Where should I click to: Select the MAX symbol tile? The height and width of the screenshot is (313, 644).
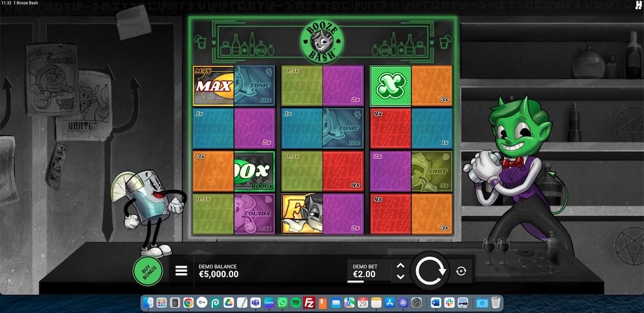pyautogui.click(x=213, y=86)
